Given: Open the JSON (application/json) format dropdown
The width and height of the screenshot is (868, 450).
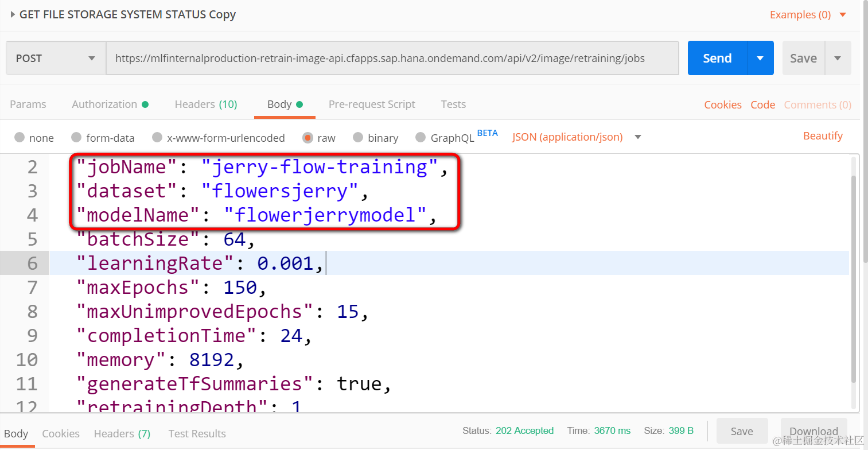Looking at the screenshot, I should click(x=577, y=137).
